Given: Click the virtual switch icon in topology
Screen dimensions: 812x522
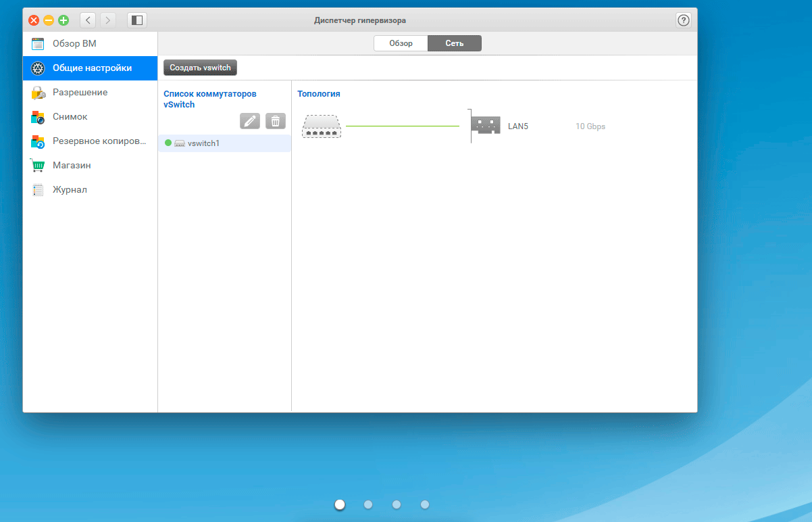Looking at the screenshot, I should click(322, 126).
